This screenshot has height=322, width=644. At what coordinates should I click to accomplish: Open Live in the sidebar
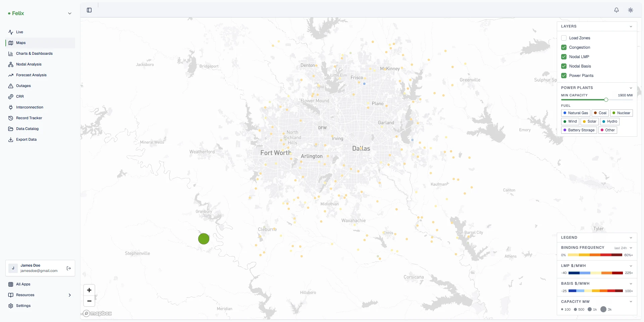tap(40, 32)
